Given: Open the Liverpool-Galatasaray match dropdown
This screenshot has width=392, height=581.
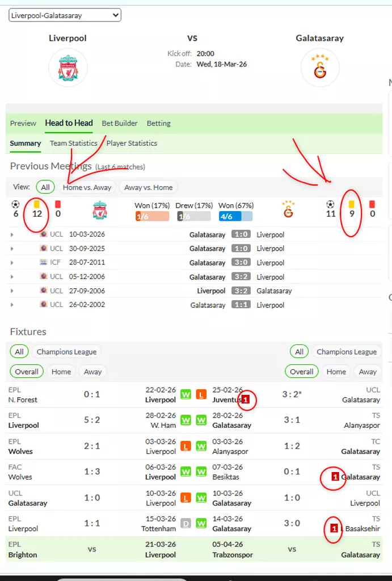Looking at the screenshot, I should 65,15.
